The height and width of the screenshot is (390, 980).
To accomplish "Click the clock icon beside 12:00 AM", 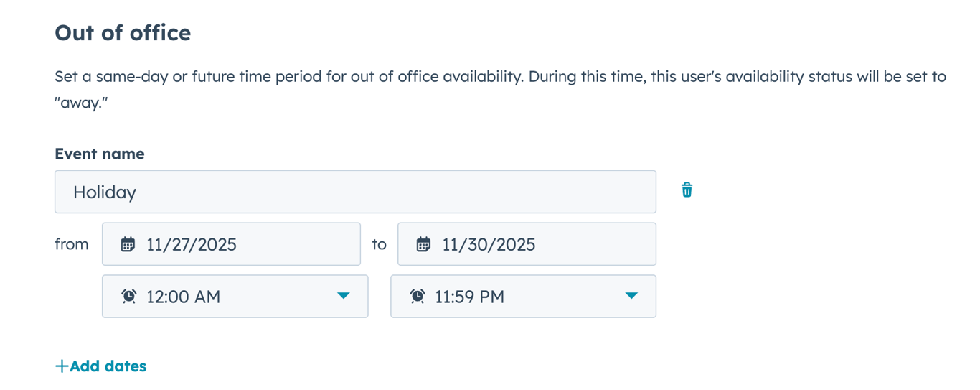I will 129,296.
